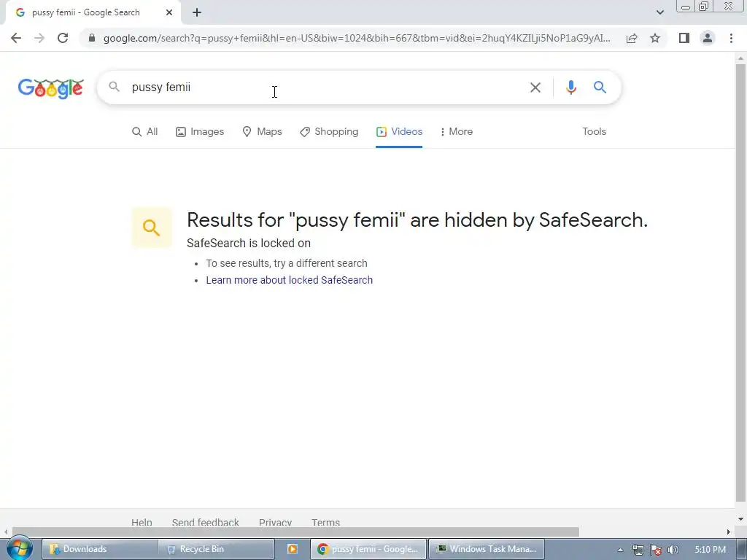Open the Tools button
The height and width of the screenshot is (560, 747).
coord(594,131)
